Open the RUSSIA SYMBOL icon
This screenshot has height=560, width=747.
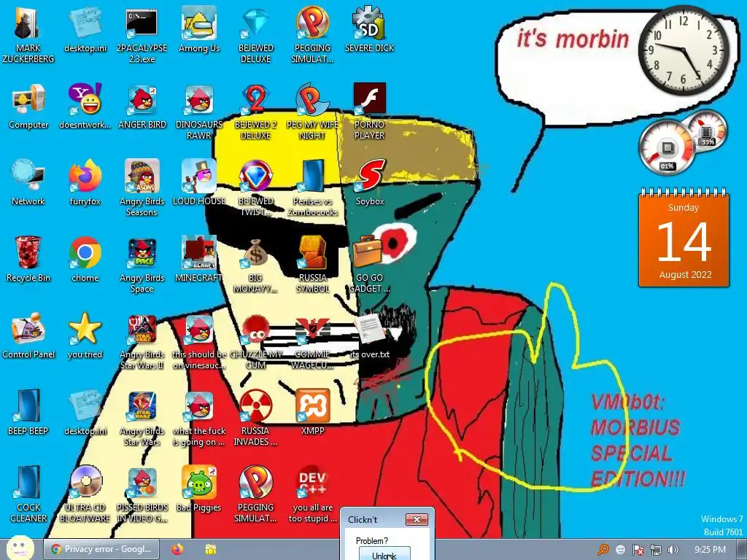pos(312,265)
